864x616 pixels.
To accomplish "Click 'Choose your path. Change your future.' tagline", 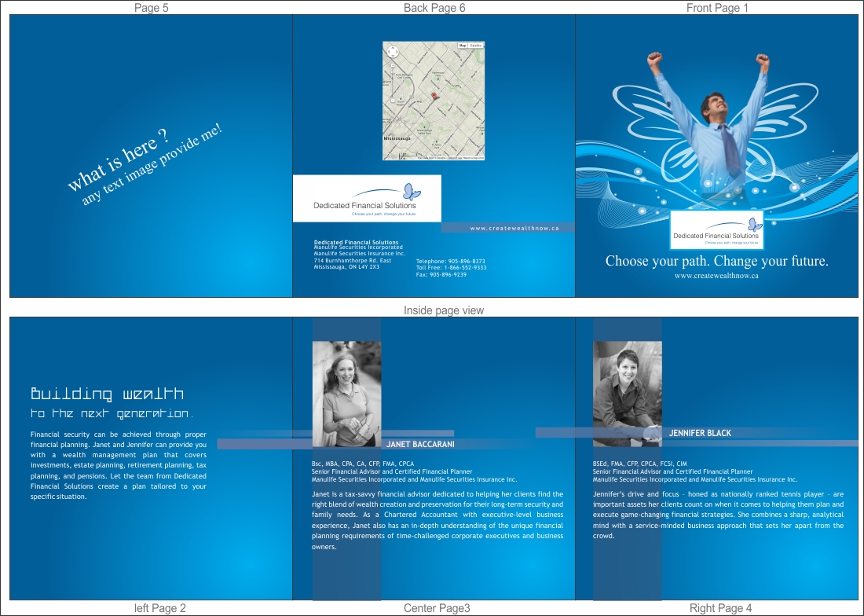I will click(717, 261).
